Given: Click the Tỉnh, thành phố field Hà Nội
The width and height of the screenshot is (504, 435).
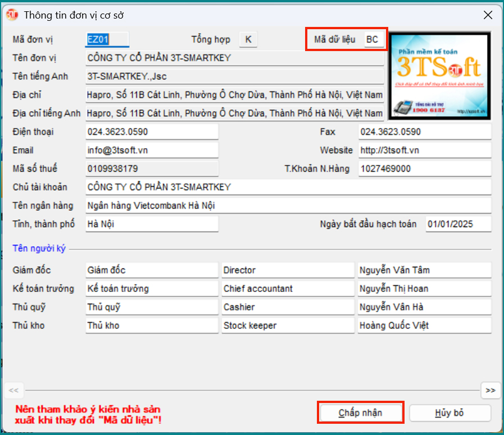Looking at the screenshot, I should point(152,224).
